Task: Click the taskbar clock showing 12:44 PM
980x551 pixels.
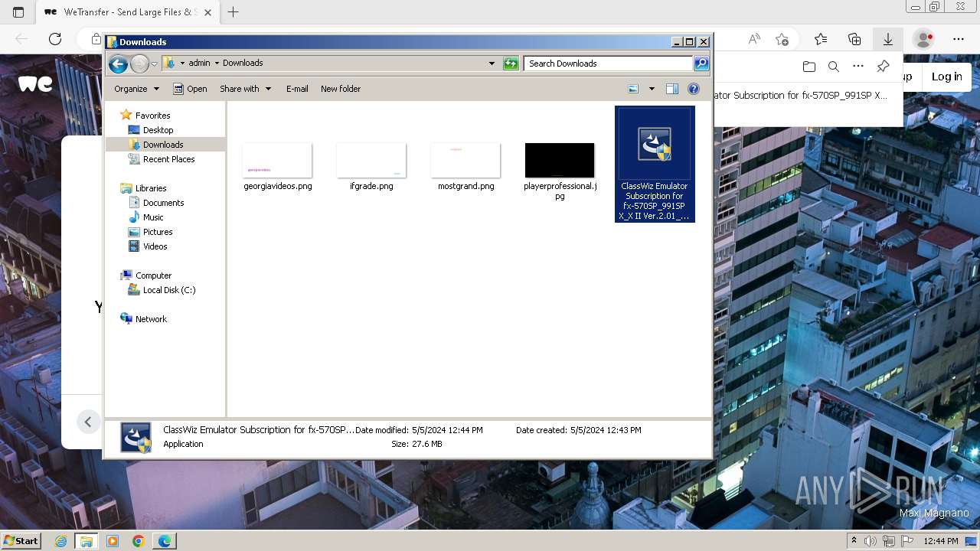Action: [941, 541]
